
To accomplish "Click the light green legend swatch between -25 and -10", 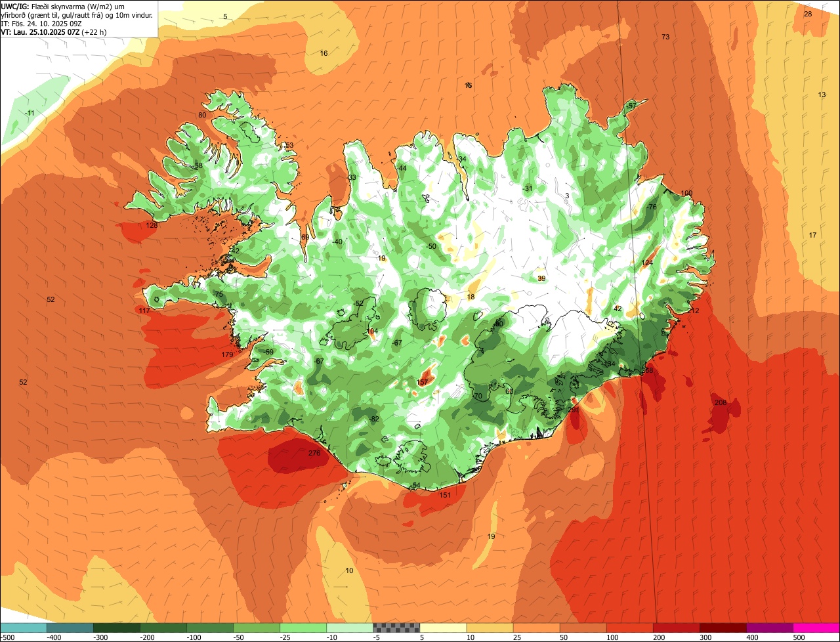I will 303,628.
